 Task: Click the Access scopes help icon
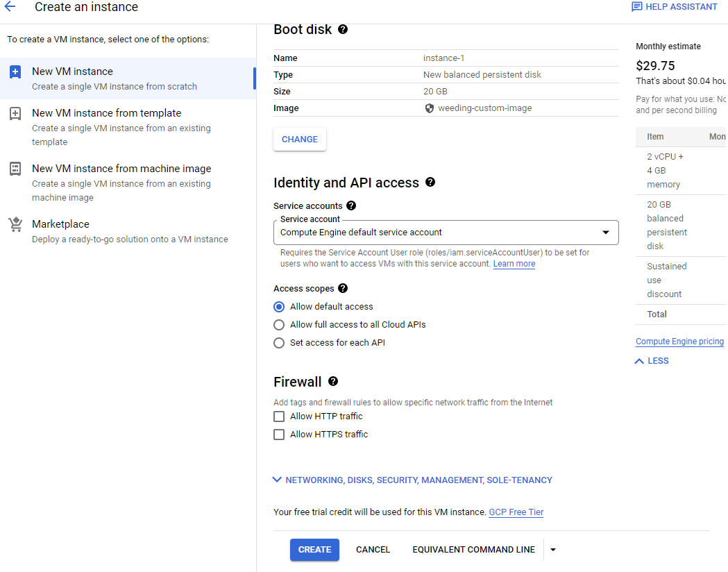coord(343,288)
